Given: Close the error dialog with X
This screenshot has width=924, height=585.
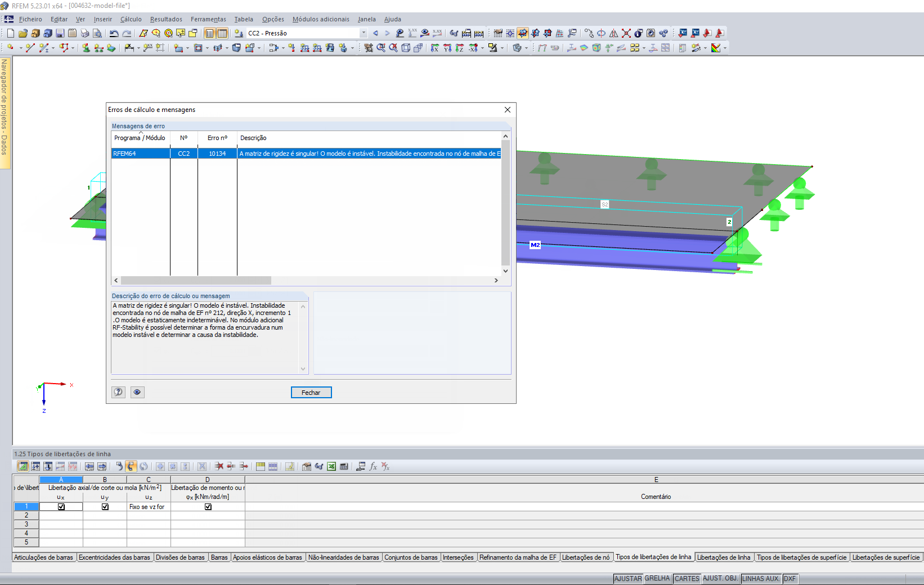Looking at the screenshot, I should pos(508,110).
